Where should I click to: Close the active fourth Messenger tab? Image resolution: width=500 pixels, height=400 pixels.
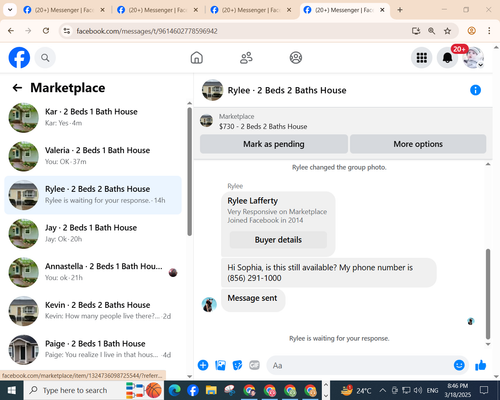(382, 10)
